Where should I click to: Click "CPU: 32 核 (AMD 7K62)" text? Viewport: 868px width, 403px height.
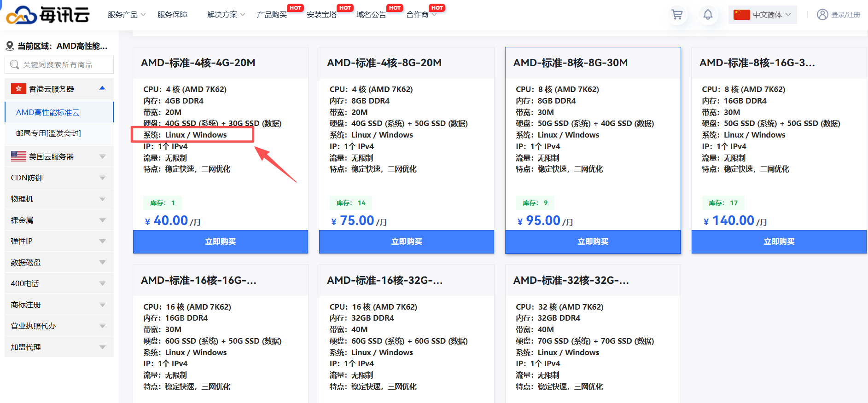[559, 307]
